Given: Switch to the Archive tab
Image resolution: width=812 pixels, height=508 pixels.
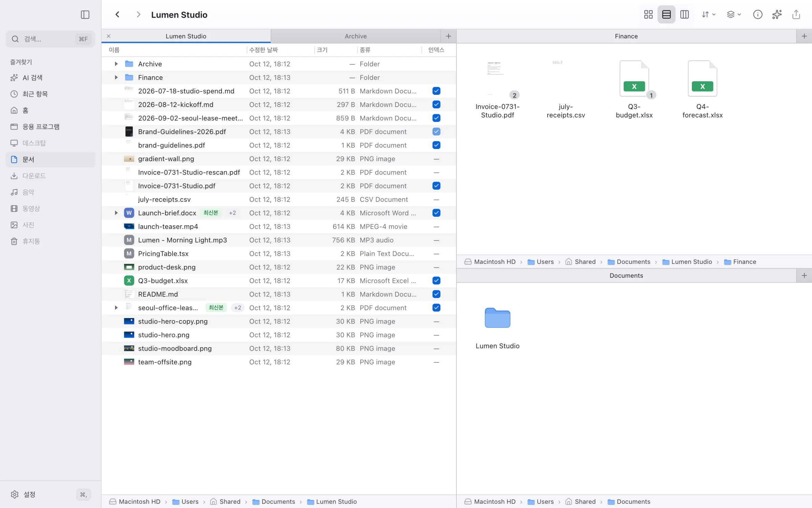Looking at the screenshot, I should [x=356, y=36].
